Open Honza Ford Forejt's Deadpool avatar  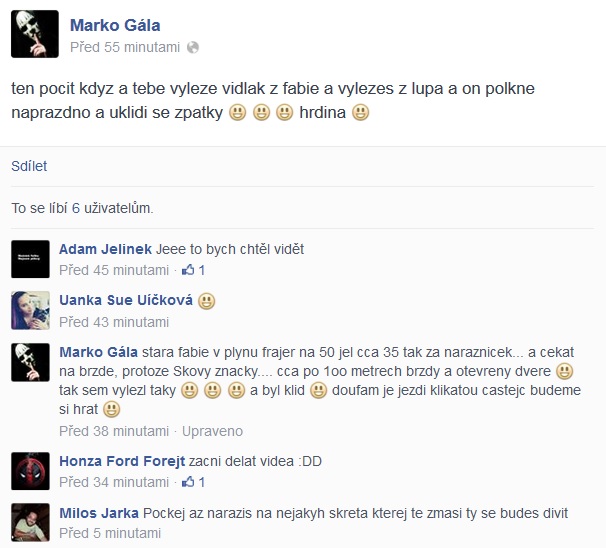tap(30, 471)
